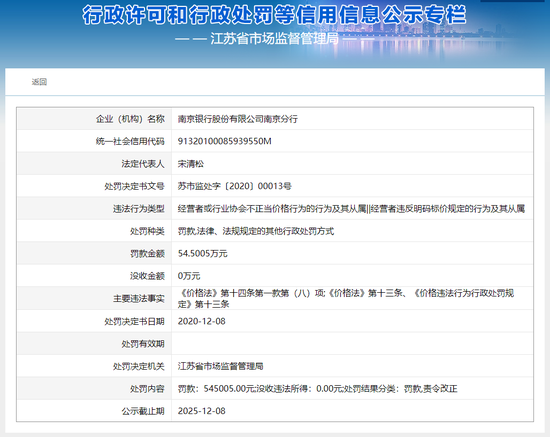Image resolution: width=550 pixels, height=437 pixels.
Task: Click the label 罚款金额
Action: pyautogui.click(x=147, y=254)
